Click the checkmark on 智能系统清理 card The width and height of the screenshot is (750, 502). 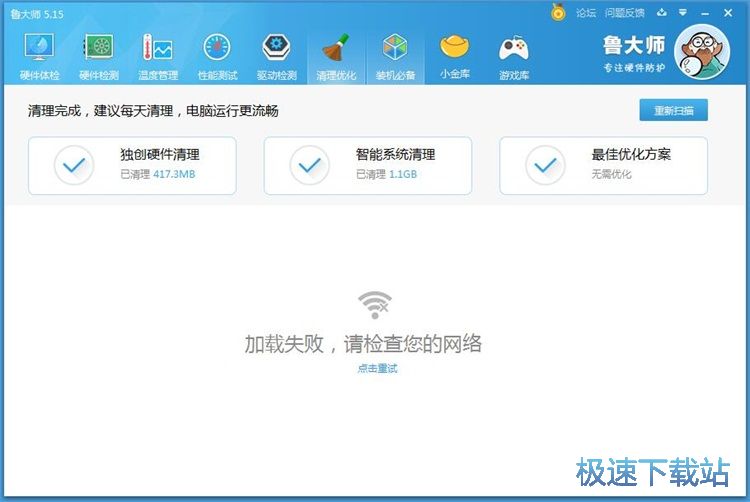click(309, 165)
